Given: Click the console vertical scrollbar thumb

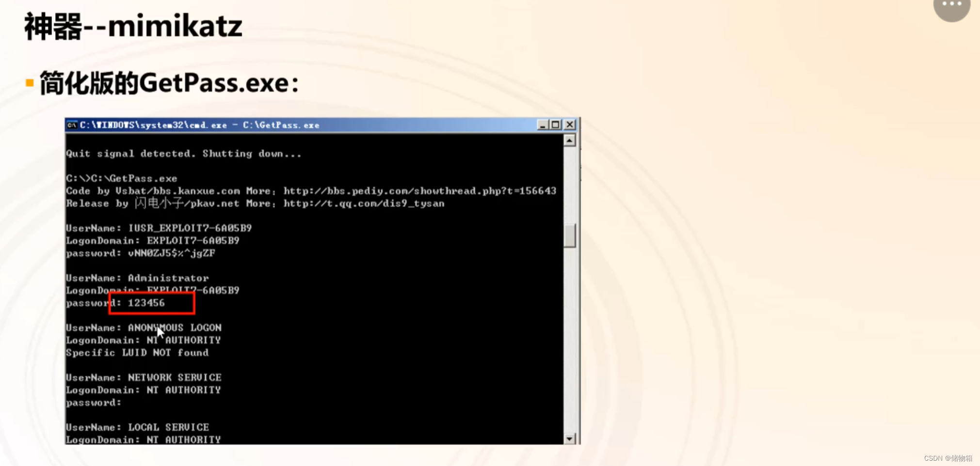Looking at the screenshot, I should tap(570, 235).
